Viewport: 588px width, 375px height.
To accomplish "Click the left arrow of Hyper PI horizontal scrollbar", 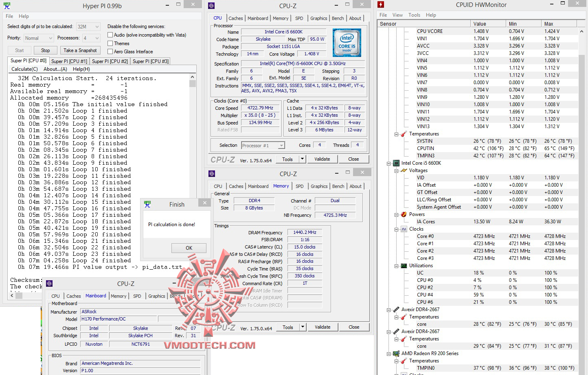I will [x=12, y=296].
